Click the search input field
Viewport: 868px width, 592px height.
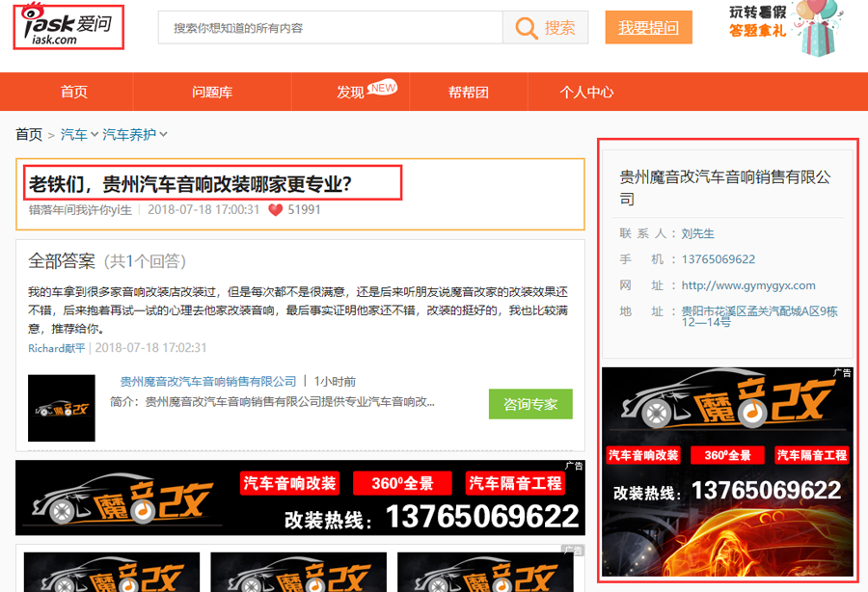(331, 28)
